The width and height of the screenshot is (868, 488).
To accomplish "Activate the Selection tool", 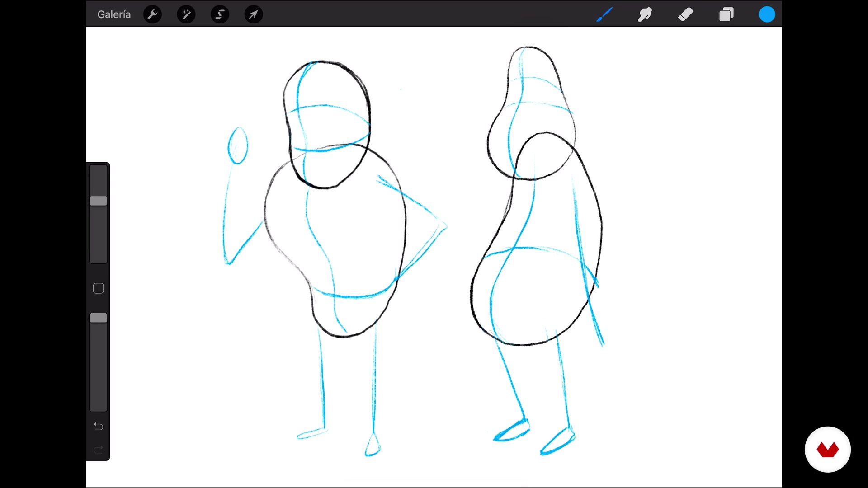I will [x=220, y=14].
